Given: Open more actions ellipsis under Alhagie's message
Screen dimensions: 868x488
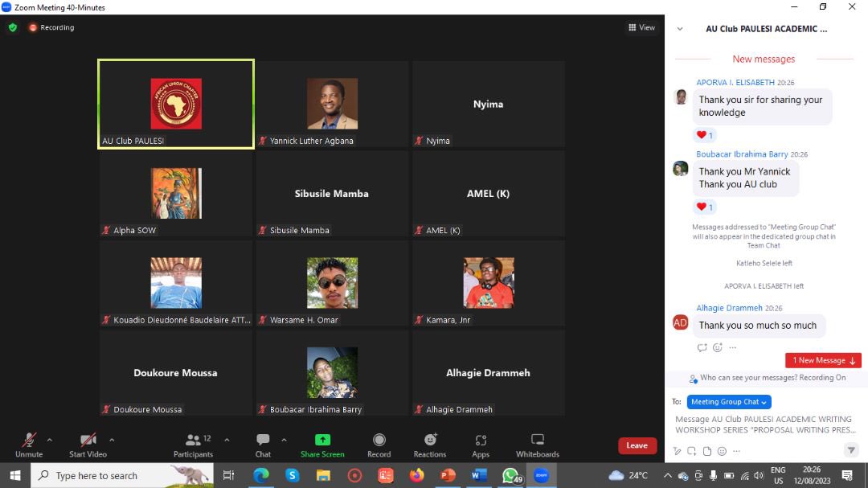Looking at the screenshot, I should coord(733,347).
